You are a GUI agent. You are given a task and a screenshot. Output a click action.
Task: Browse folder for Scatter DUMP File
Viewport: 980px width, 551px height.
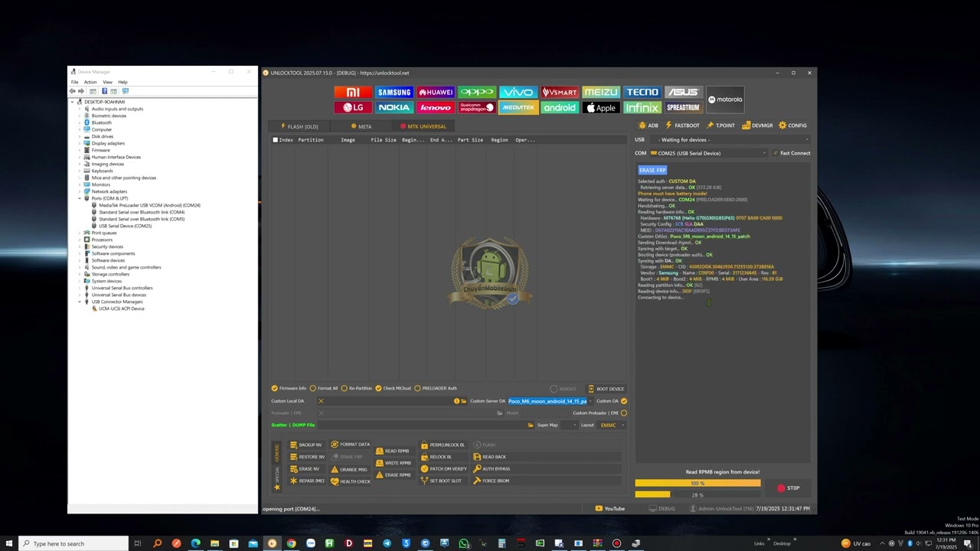click(530, 425)
